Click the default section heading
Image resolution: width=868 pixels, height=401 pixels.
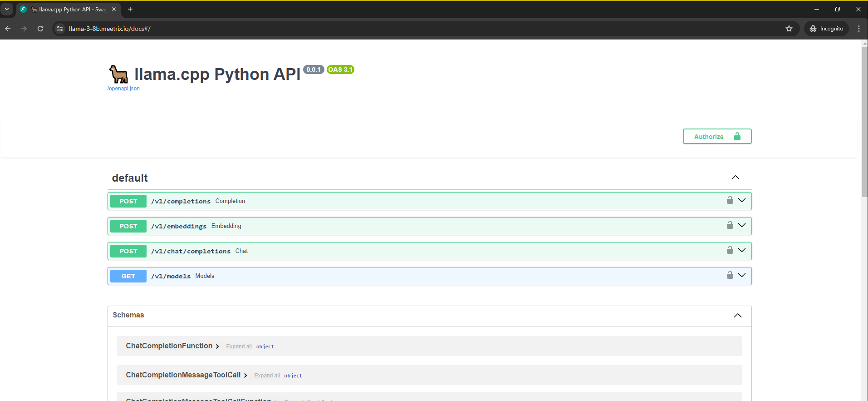click(130, 178)
